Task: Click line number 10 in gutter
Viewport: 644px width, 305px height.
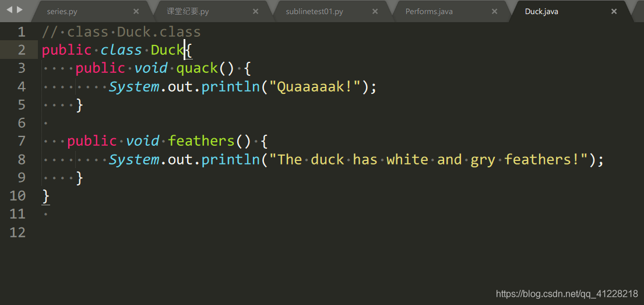Action: pos(17,196)
